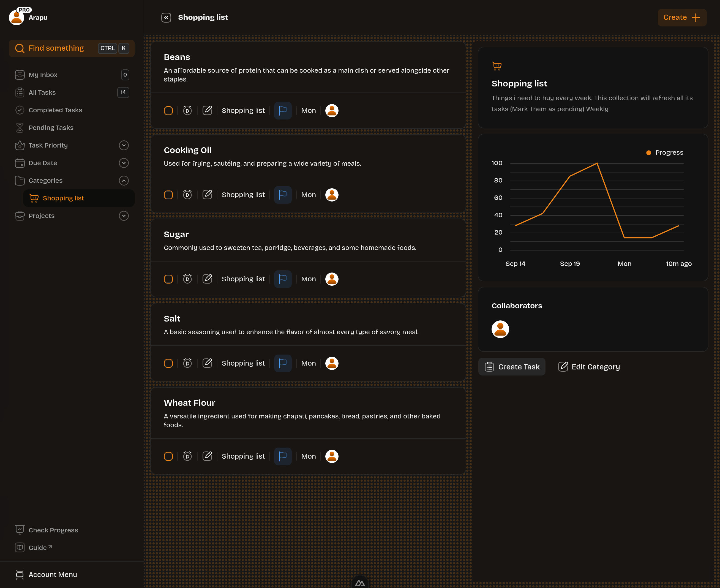Start timer icon on Sugar task
The image size is (720, 588).
(x=187, y=279)
